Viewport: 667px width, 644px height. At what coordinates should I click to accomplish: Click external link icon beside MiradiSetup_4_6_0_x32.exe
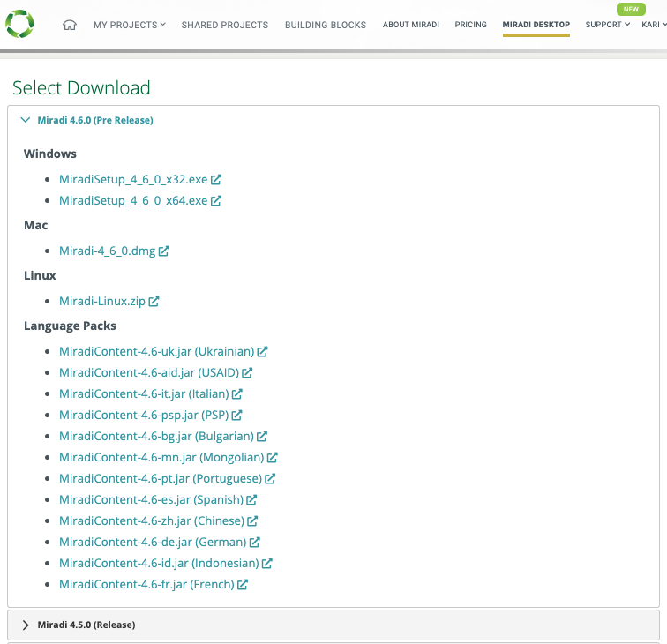pos(216,179)
